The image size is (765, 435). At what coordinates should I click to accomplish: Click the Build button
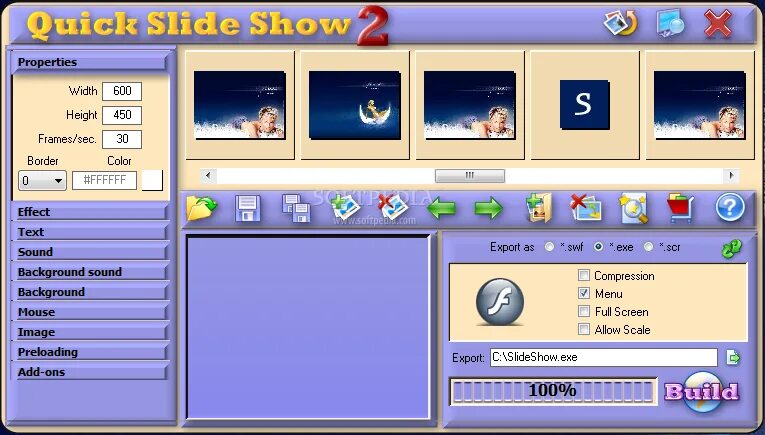click(x=702, y=392)
